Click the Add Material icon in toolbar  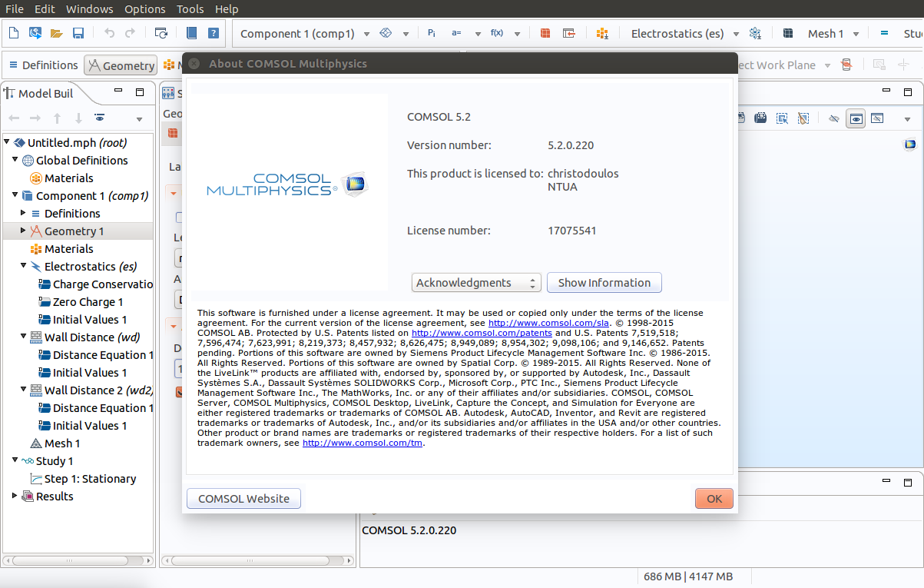(603, 33)
